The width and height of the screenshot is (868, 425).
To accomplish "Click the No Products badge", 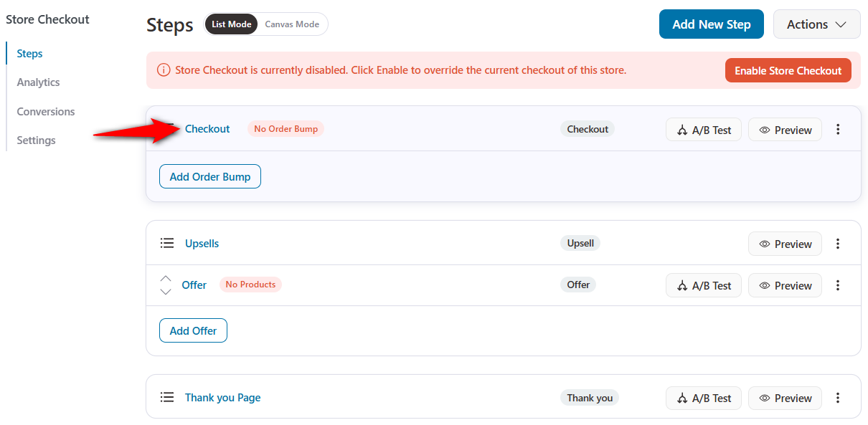I will [x=250, y=285].
